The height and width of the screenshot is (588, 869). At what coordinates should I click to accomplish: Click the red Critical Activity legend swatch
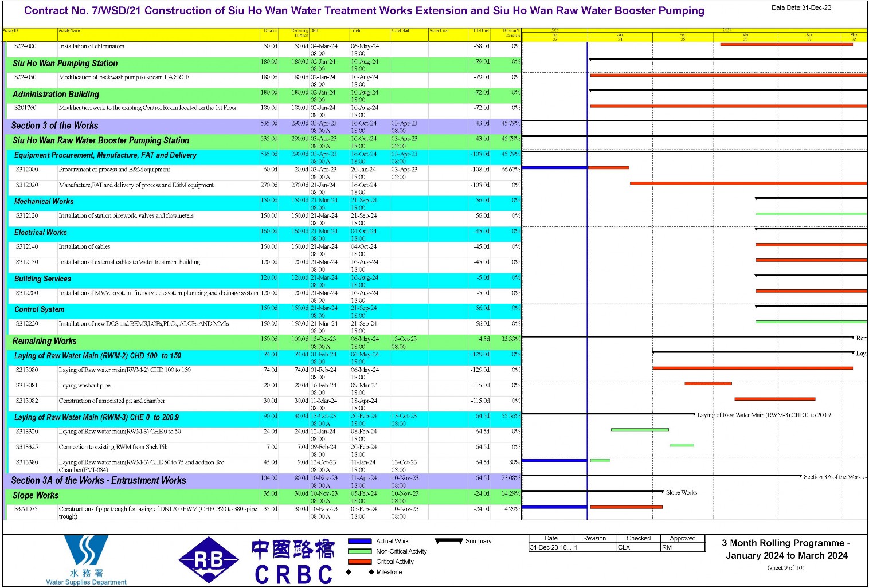pyautogui.click(x=359, y=562)
